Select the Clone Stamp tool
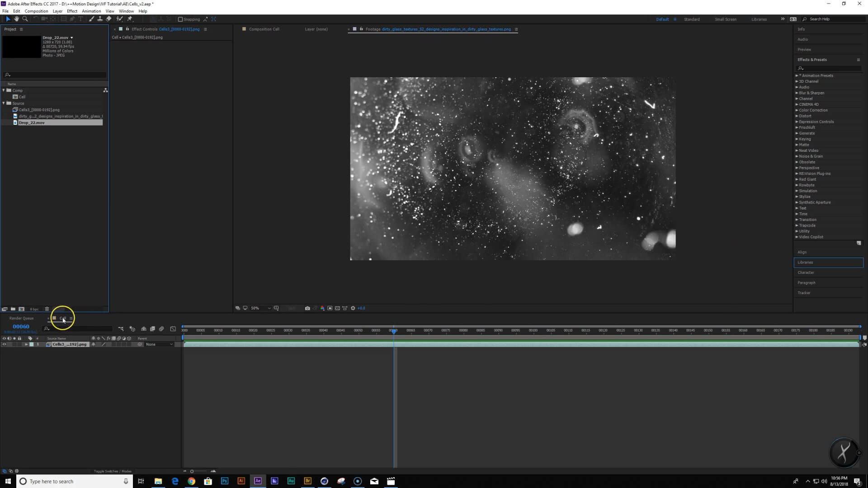Viewport: 868px width, 488px height. click(100, 19)
